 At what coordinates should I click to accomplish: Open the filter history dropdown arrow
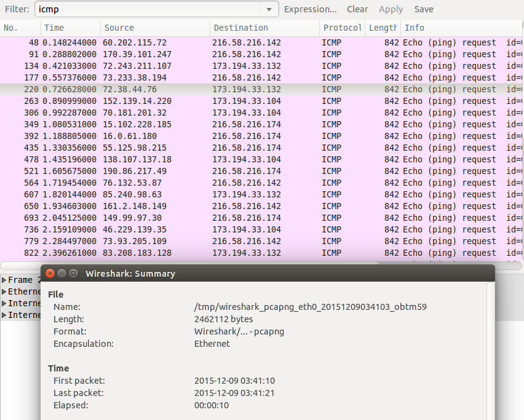[x=269, y=9]
